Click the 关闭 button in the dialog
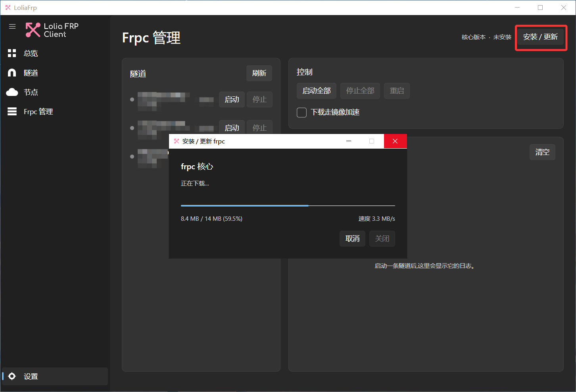 (382, 239)
